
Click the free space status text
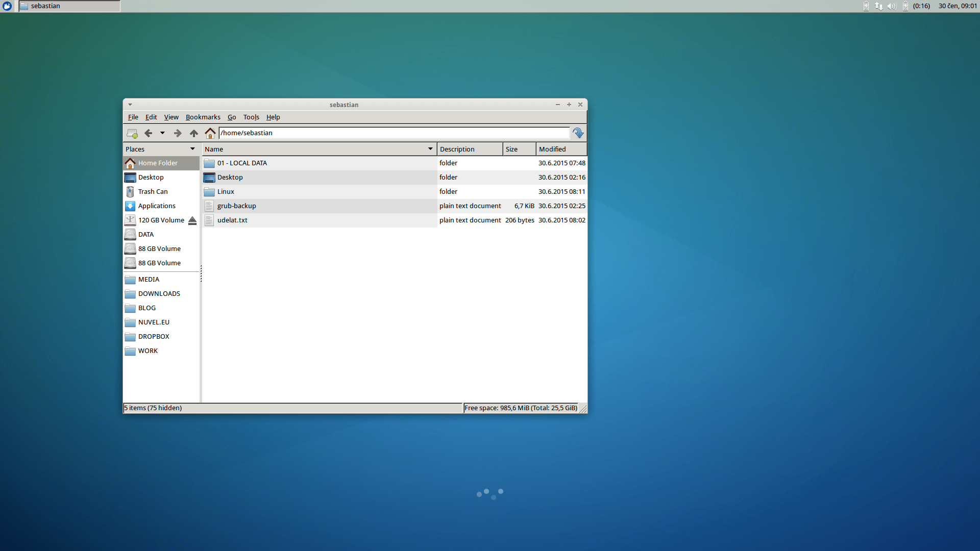coord(521,408)
